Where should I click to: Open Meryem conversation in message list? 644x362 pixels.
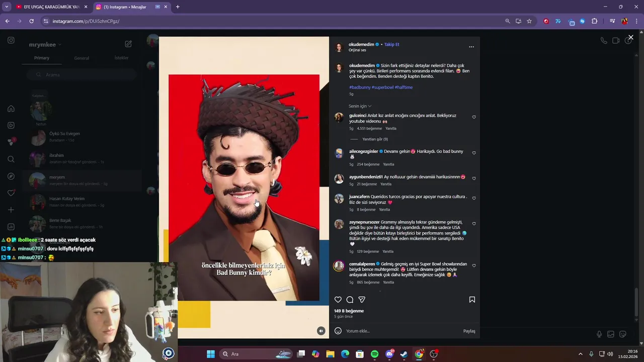(x=82, y=180)
